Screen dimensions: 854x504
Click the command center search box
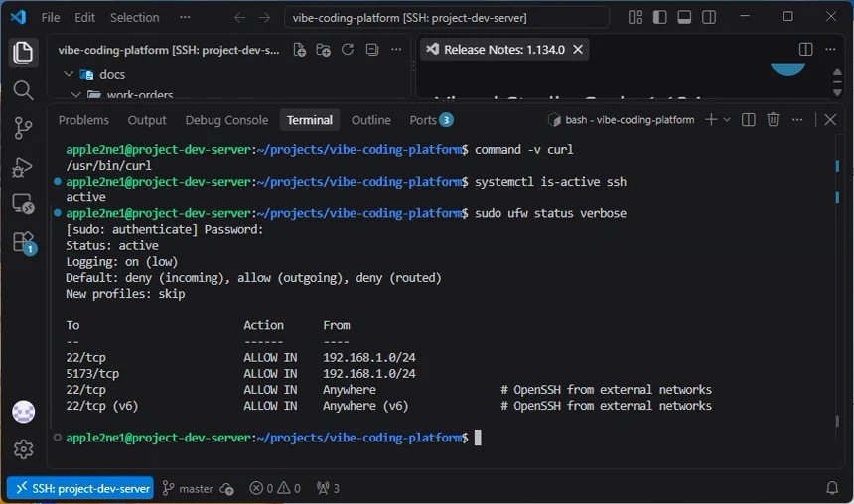point(447,18)
